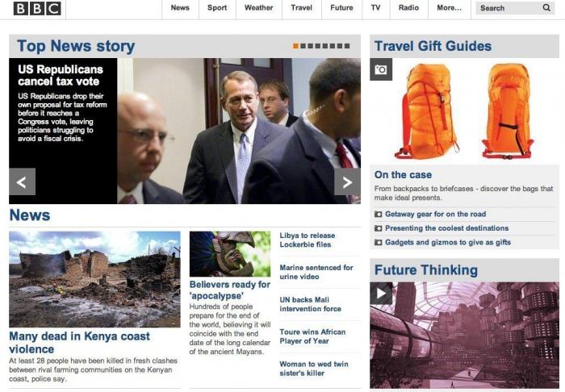Click into the Search input field
Screen dimensions: 565x392
coord(508,8)
